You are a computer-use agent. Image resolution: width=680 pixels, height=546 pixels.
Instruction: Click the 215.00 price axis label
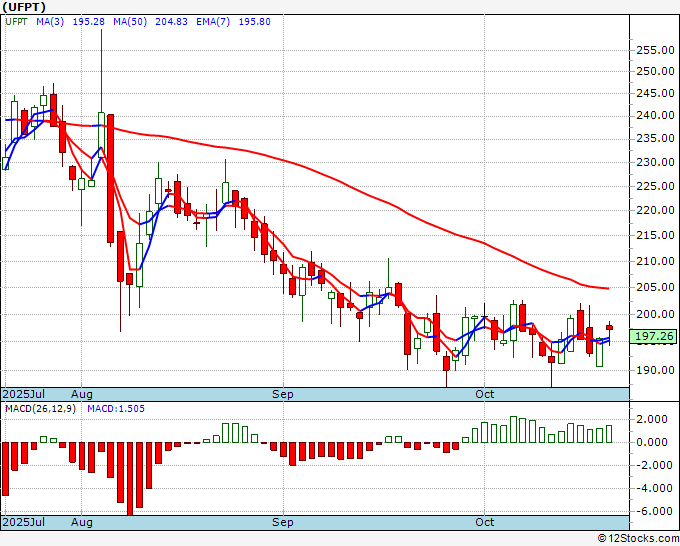(655, 235)
